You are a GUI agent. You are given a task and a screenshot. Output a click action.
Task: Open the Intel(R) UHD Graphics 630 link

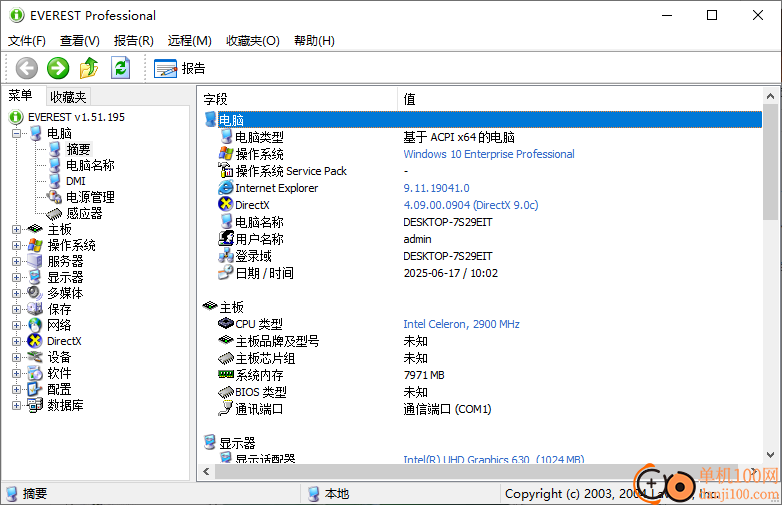(494, 459)
